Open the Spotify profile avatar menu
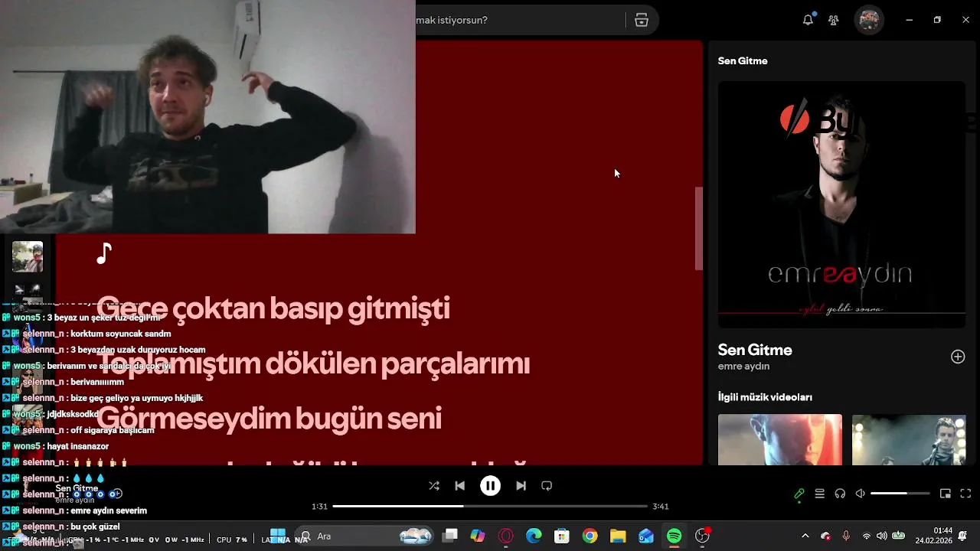Screen dimensions: 980x551 point(869,20)
